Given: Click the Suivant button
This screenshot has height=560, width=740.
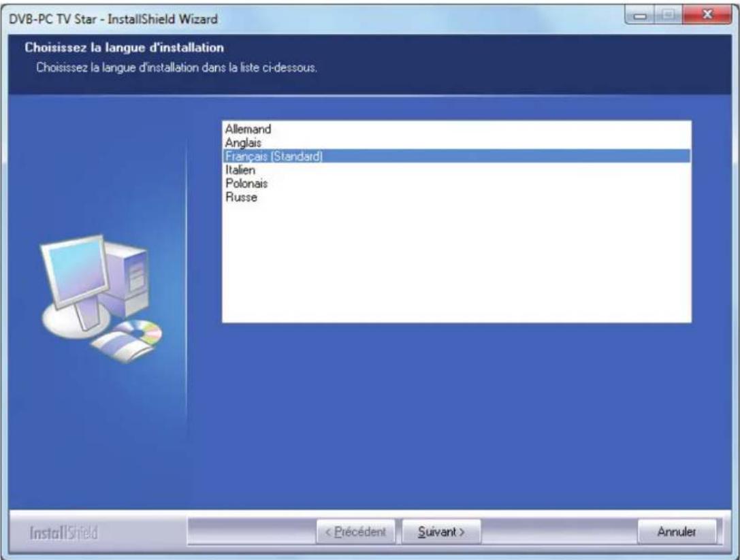Looking at the screenshot, I should pyautogui.click(x=441, y=531).
